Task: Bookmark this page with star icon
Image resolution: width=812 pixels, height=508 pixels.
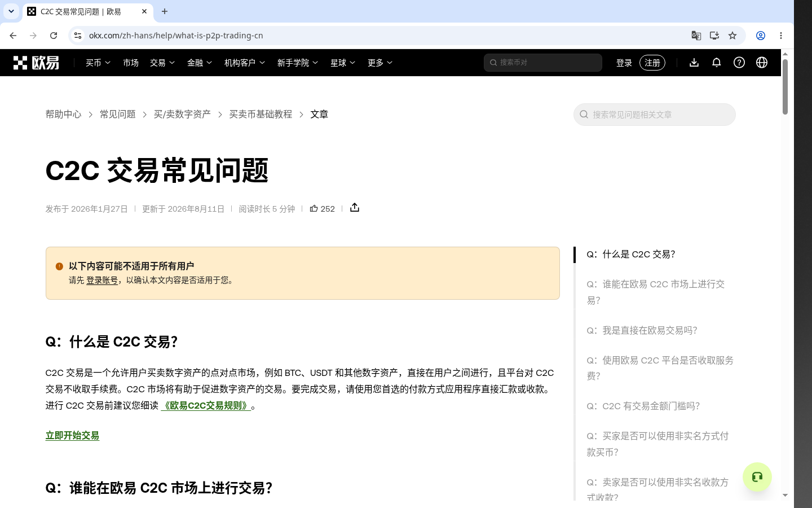Action: click(x=732, y=36)
